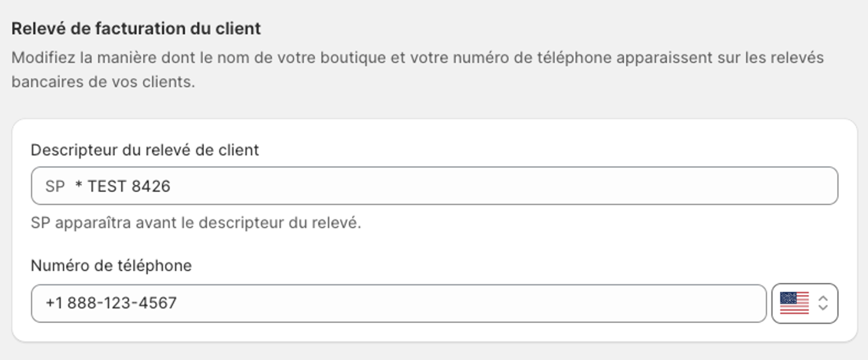Click the up-down chevron arrows beside the flag
Viewport: 868px width, 360px height.
(x=823, y=303)
